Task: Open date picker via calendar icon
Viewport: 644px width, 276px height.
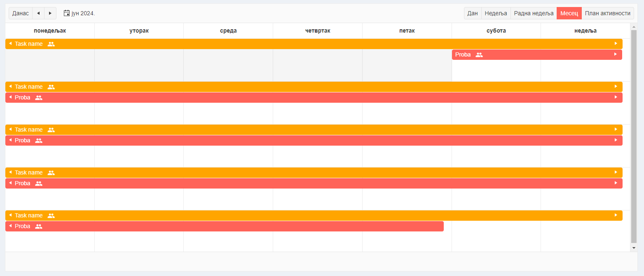Action: 67,13
